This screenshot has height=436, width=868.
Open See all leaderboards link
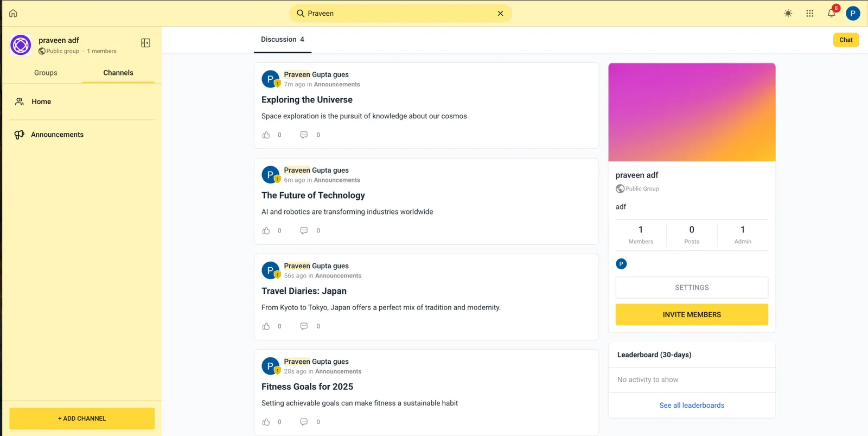692,406
